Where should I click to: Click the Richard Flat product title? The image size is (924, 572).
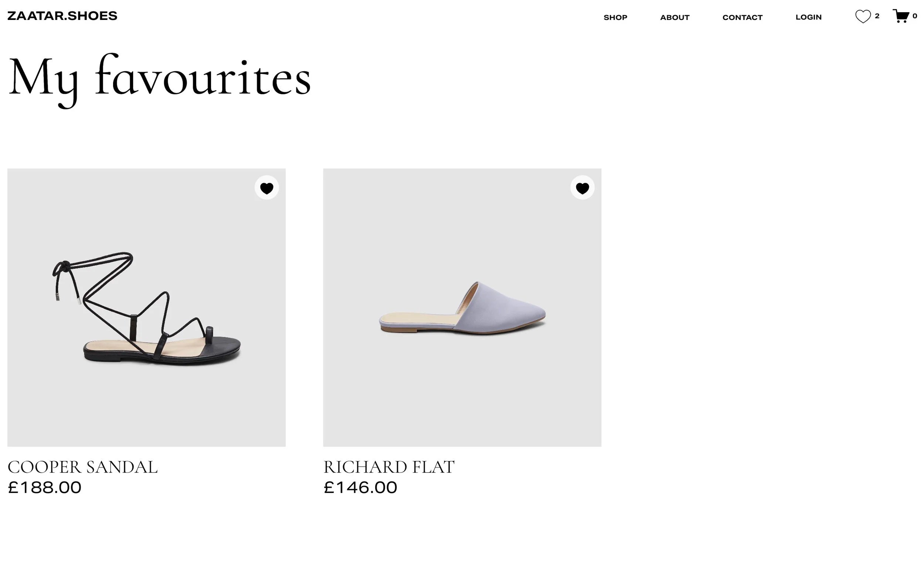point(388,467)
